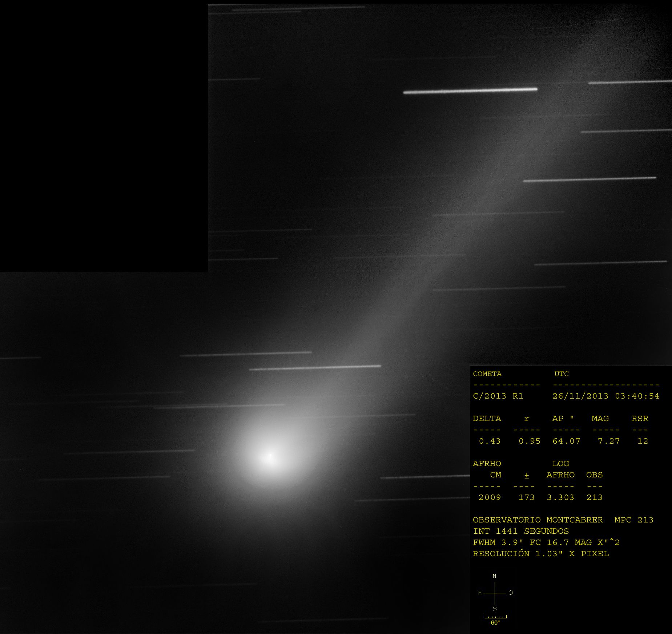Image resolution: width=672 pixels, height=634 pixels.
Task: Click the 'OBS' column header
Action: [x=595, y=475]
